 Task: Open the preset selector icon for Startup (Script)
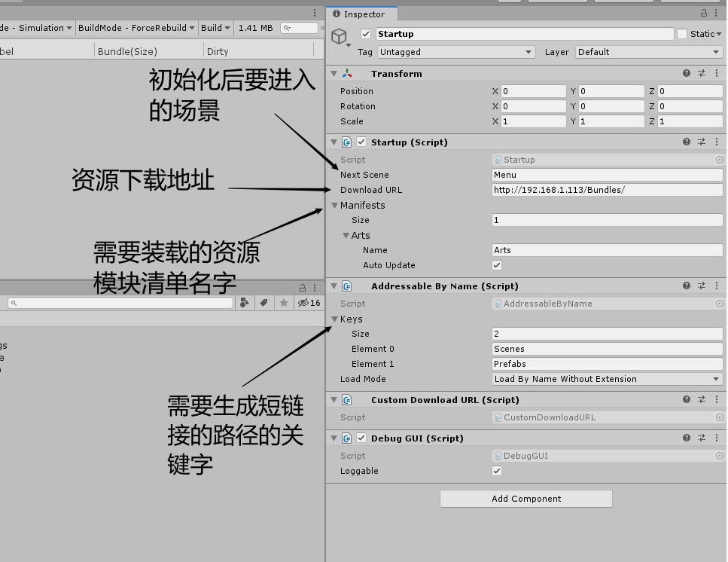702,142
